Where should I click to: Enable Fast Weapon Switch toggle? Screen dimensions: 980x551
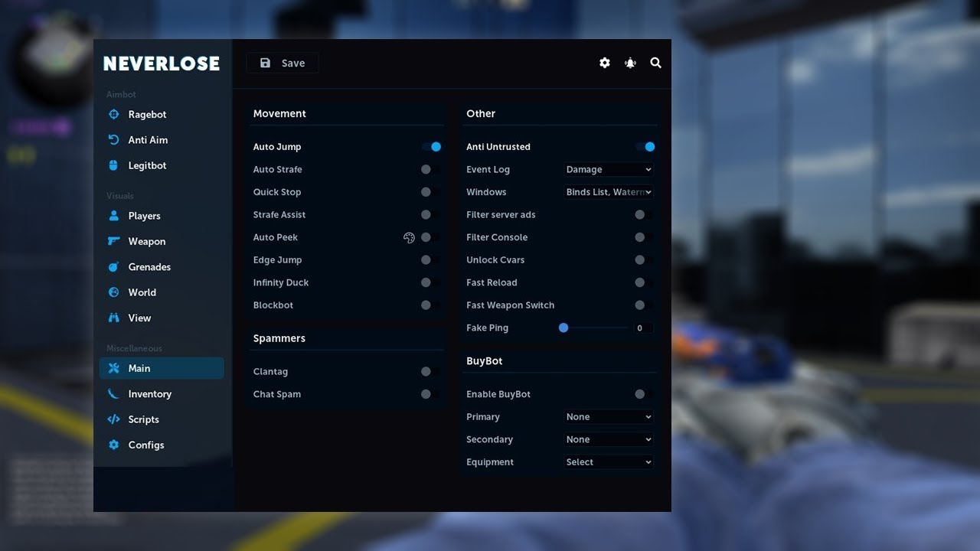(645, 305)
